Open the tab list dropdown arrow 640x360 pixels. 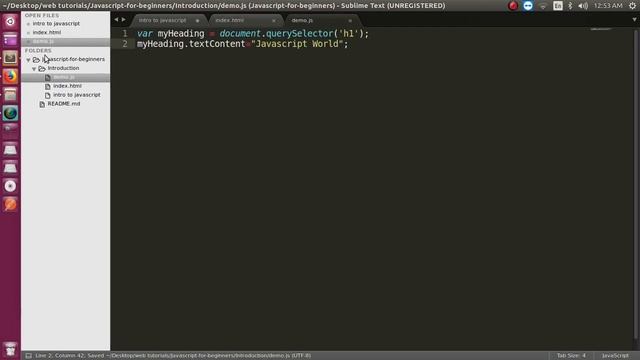tap(634, 20)
